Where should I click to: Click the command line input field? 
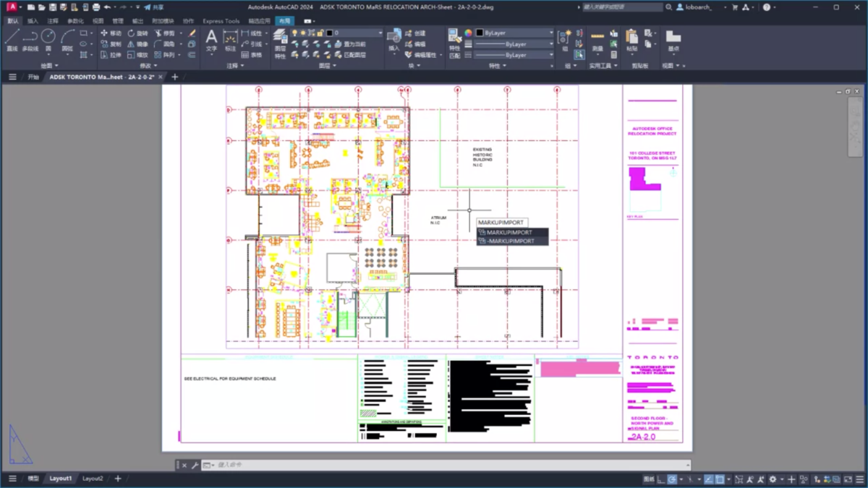click(434, 465)
